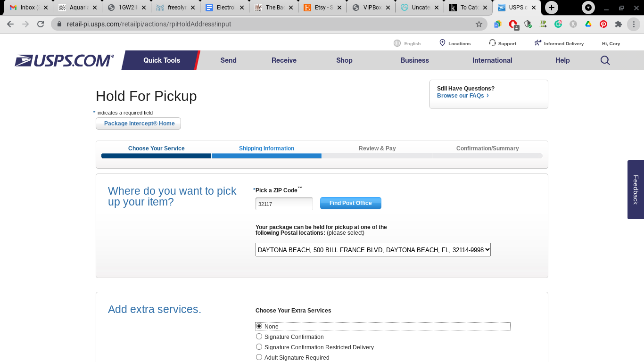Click the Find Post Office button
The width and height of the screenshot is (644, 362).
click(x=351, y=203)
